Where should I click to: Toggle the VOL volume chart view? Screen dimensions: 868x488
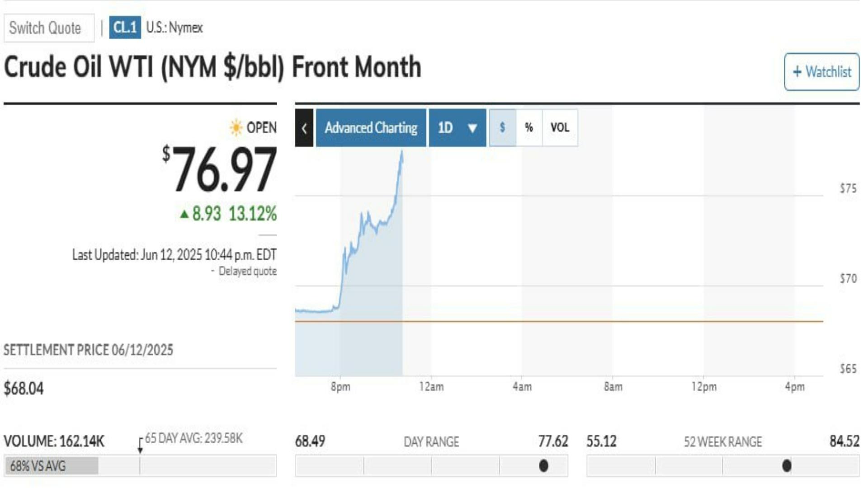(x=560, y=128)
